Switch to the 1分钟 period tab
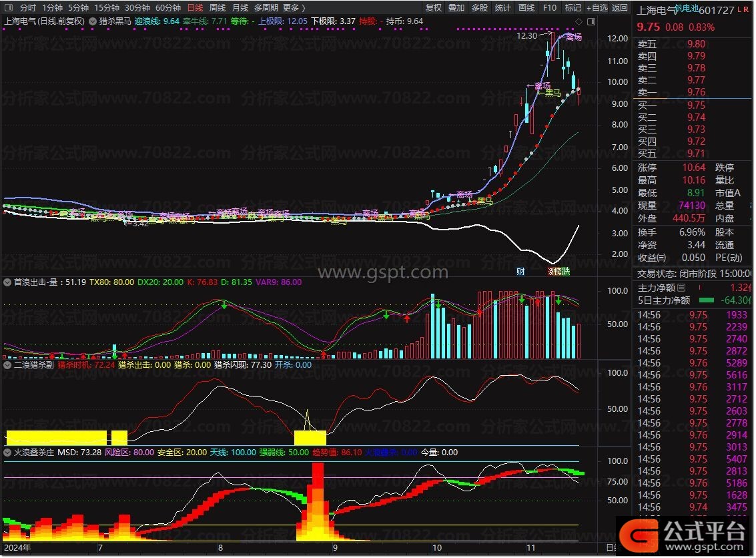This screenshot has width=756, height=558. click(52, 8)
